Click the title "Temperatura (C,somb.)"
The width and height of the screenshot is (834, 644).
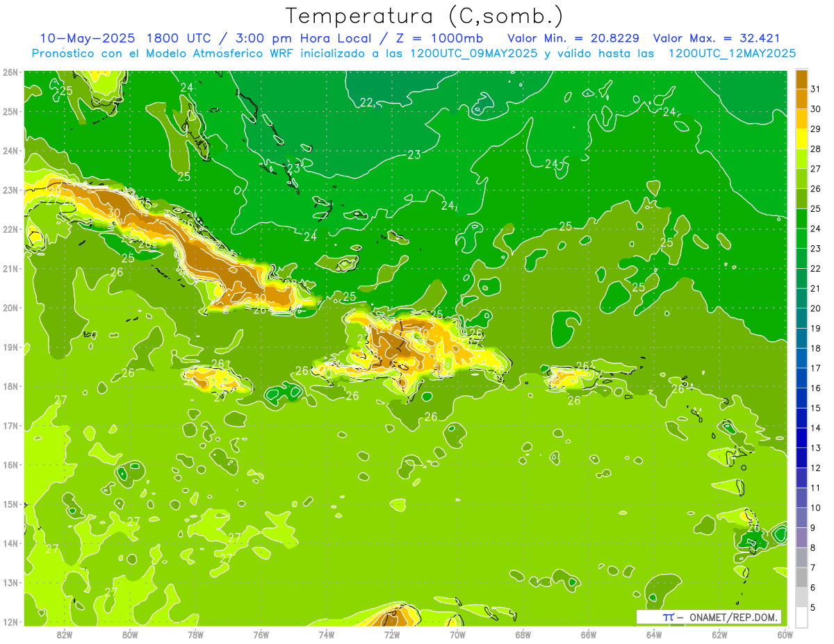point(425,15)
